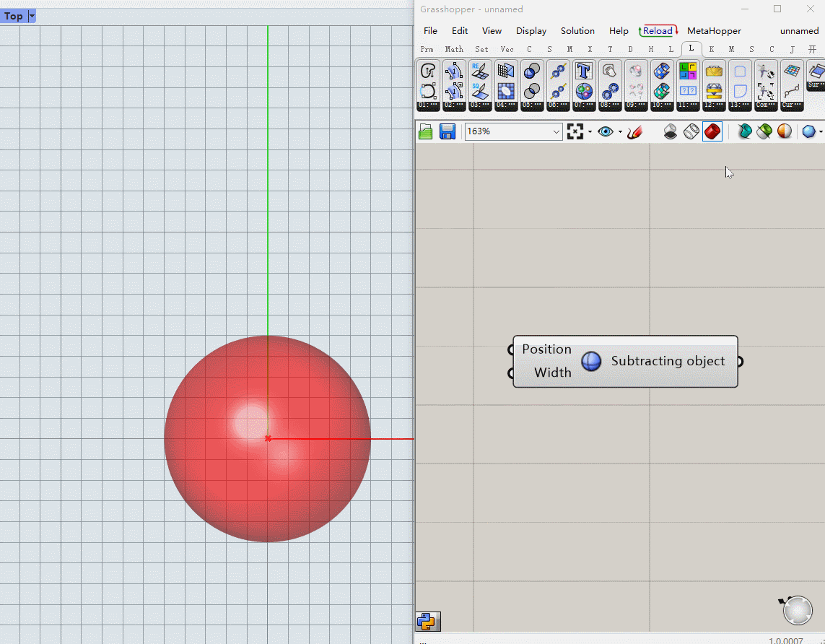Viewport: 825px width, 644px height.
Task: Toggle the eye preview button
Action: 606,131
